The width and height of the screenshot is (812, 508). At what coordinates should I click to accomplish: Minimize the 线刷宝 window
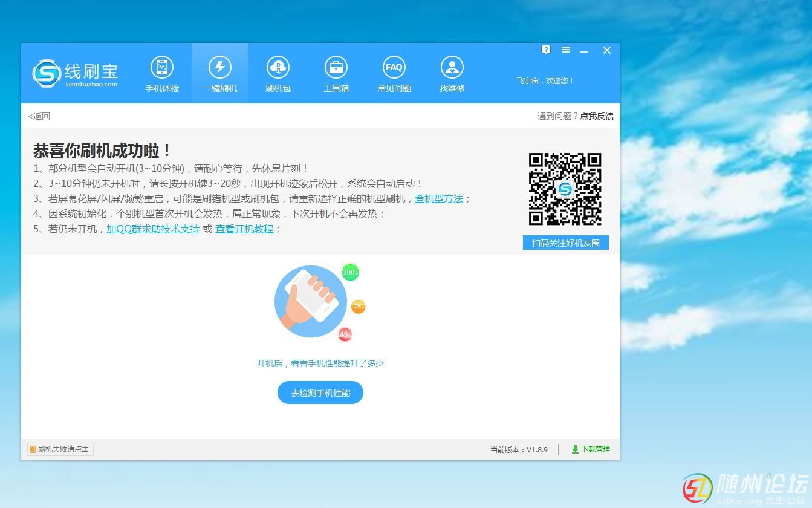pyautogui.click(x=584, y=51)
